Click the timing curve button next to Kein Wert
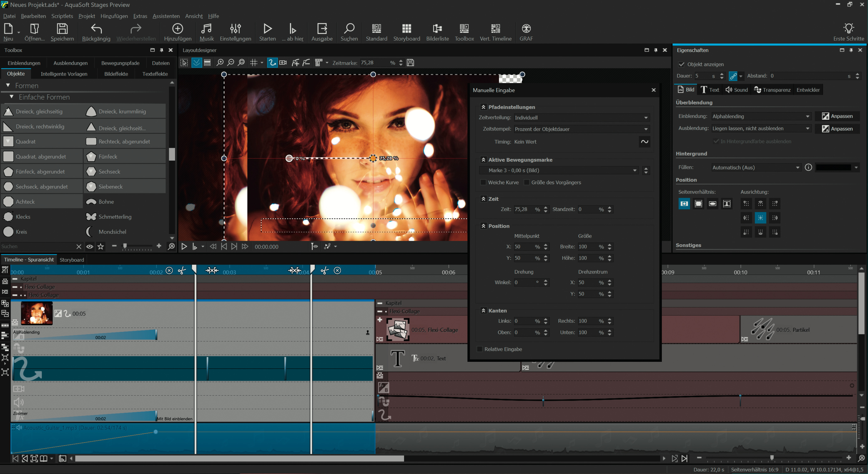The width and height of the screenshot is (868, 474). (644, 142)
